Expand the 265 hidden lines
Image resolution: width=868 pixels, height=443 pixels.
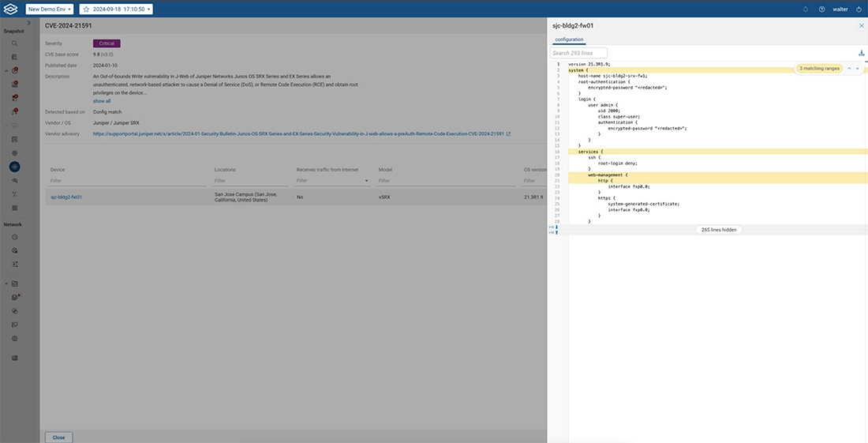click(x=718, y=230)
